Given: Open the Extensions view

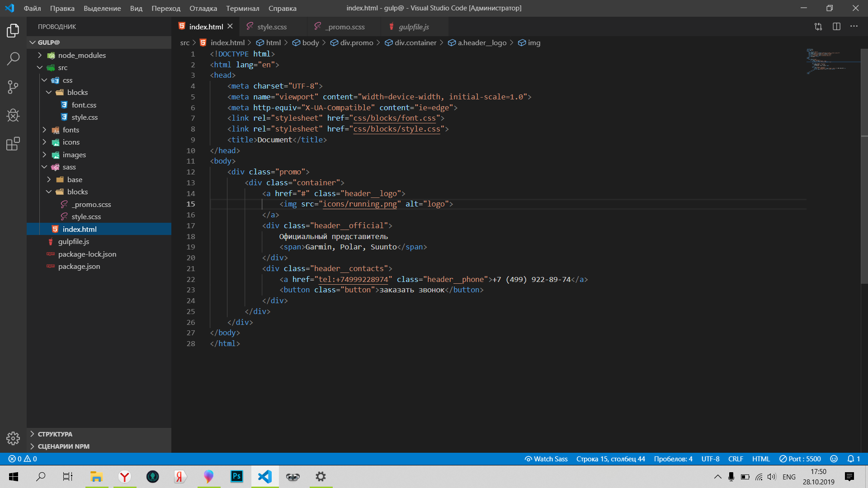Looking at the screenshot, I should tap(13, 144).
